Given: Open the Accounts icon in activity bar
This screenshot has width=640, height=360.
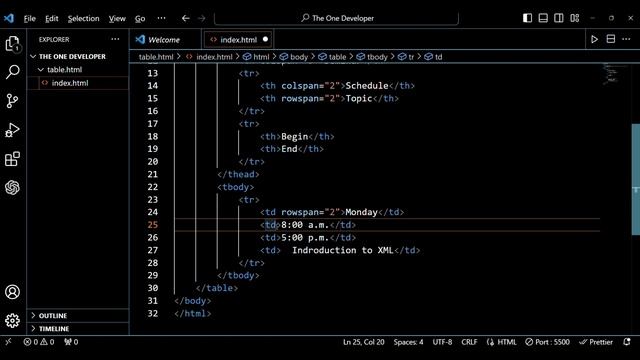Looking at the screenshot, I should [12, 292].
